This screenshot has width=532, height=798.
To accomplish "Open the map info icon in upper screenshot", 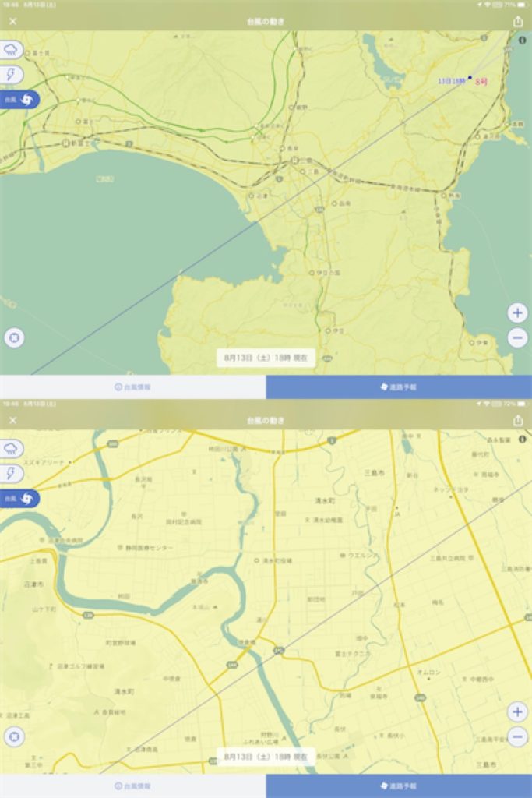I will (x=522, y=39).
